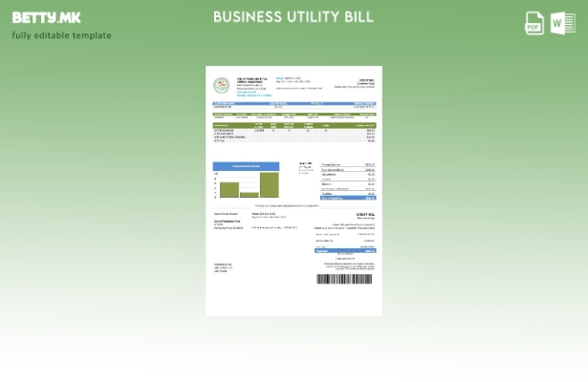The width and height of the screenshot is (588, 382).
Task: Click the 'UTILITY BILL' heading on payment stub
Action: 365,214
